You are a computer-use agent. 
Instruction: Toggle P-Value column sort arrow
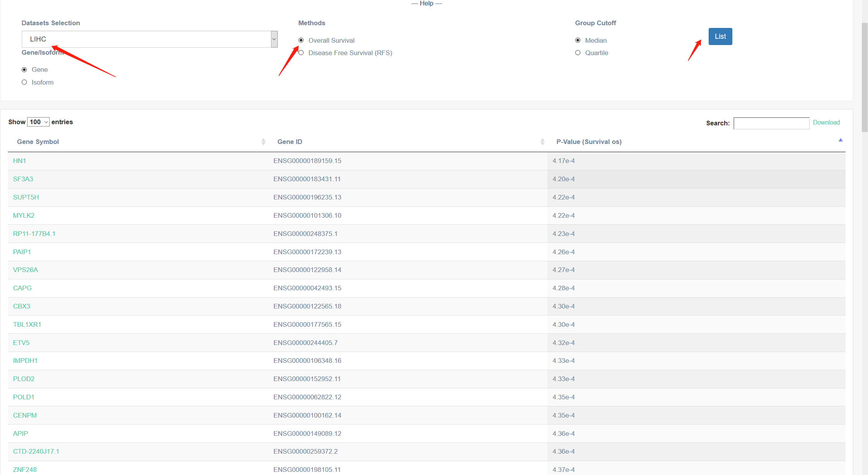tap(840, 140)
